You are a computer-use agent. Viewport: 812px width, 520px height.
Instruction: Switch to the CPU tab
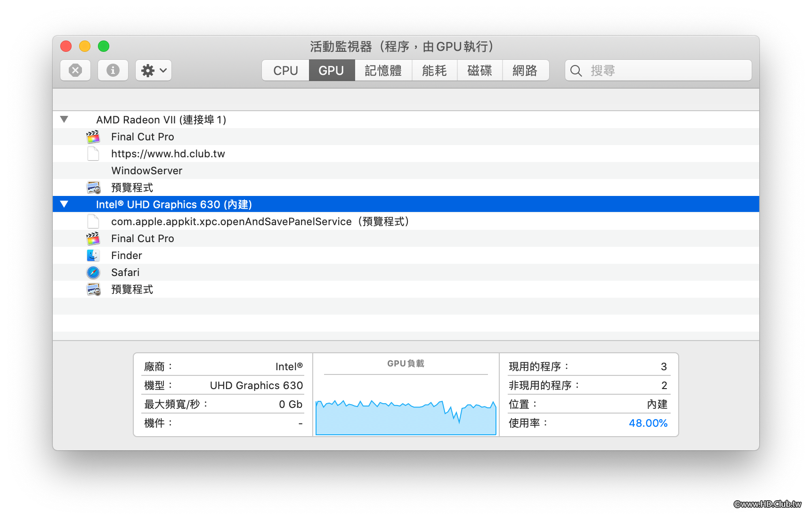(x=285, y=70)
